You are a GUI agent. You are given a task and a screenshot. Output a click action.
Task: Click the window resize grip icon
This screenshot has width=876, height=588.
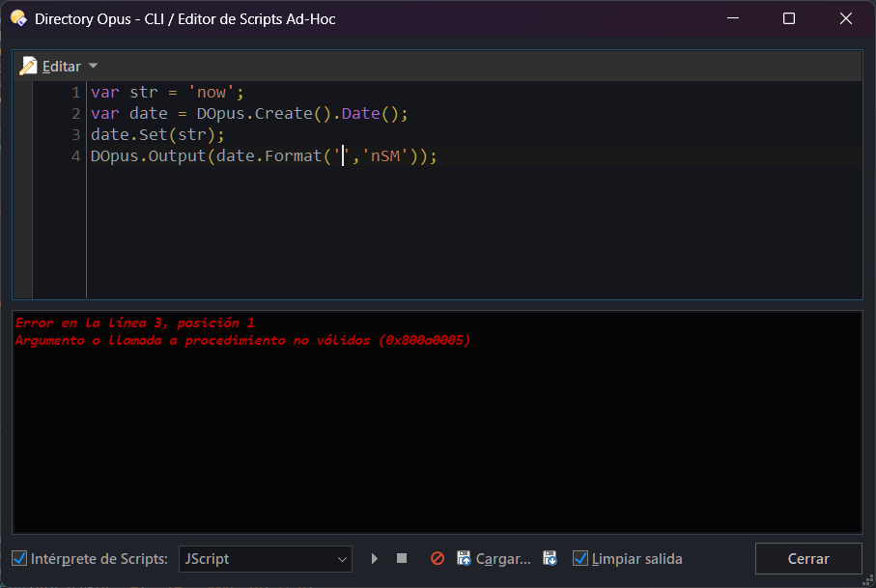click(868, 581)
